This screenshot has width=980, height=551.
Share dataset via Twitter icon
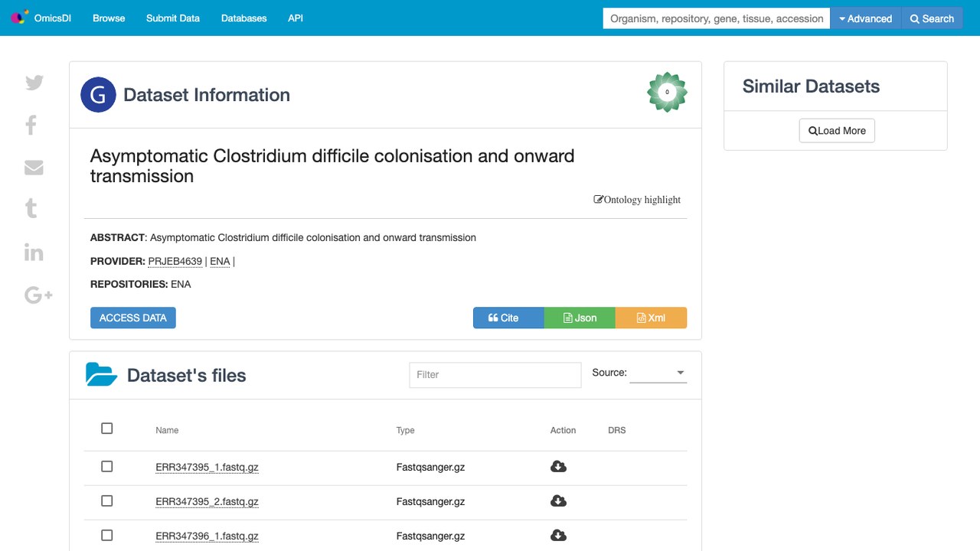(34, 83)
